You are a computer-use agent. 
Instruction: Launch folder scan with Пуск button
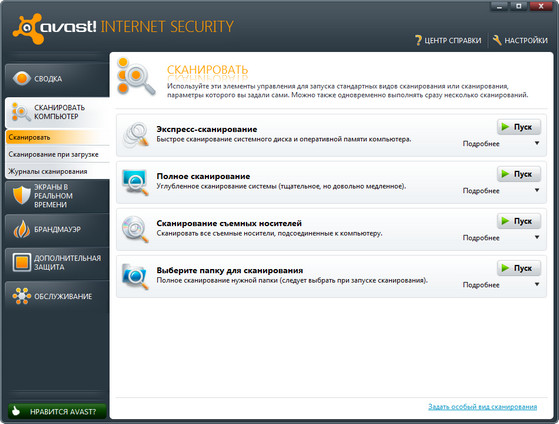click(x=519, y=268)
